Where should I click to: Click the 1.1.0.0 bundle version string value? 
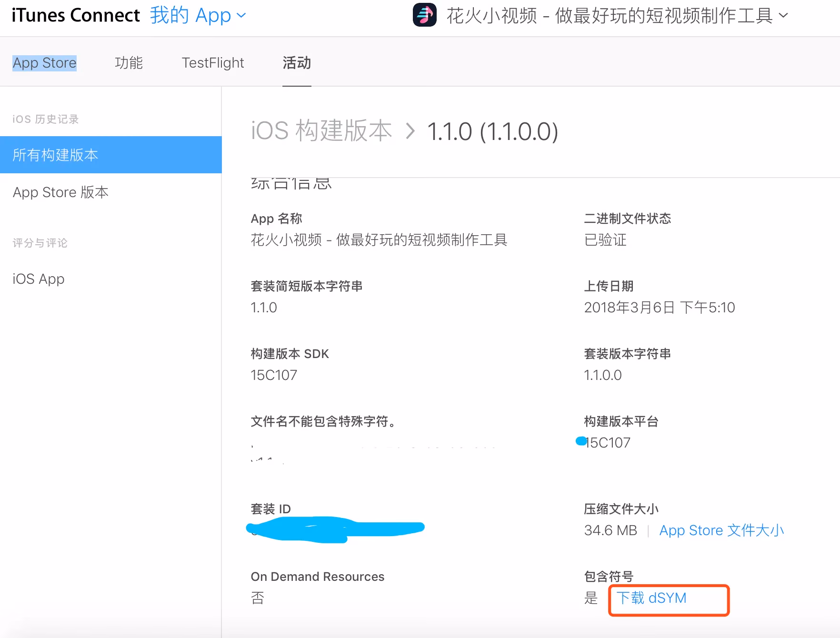click(603, 375)
